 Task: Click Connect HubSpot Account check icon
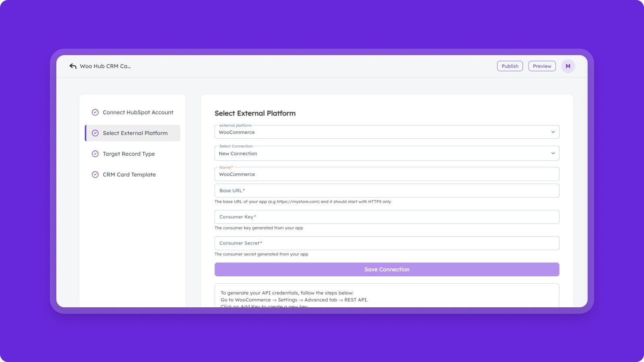point(95,113)
